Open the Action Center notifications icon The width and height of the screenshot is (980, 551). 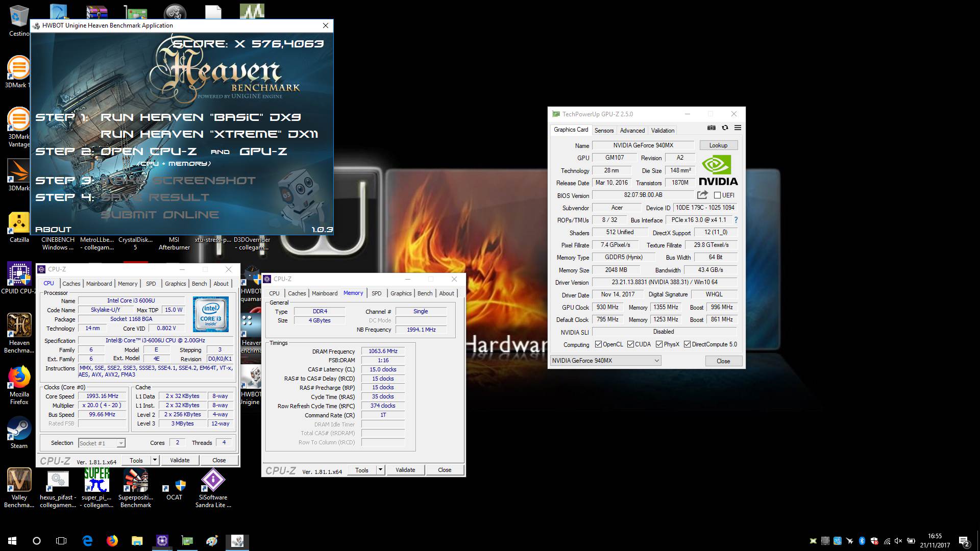[x=964, y=541]
